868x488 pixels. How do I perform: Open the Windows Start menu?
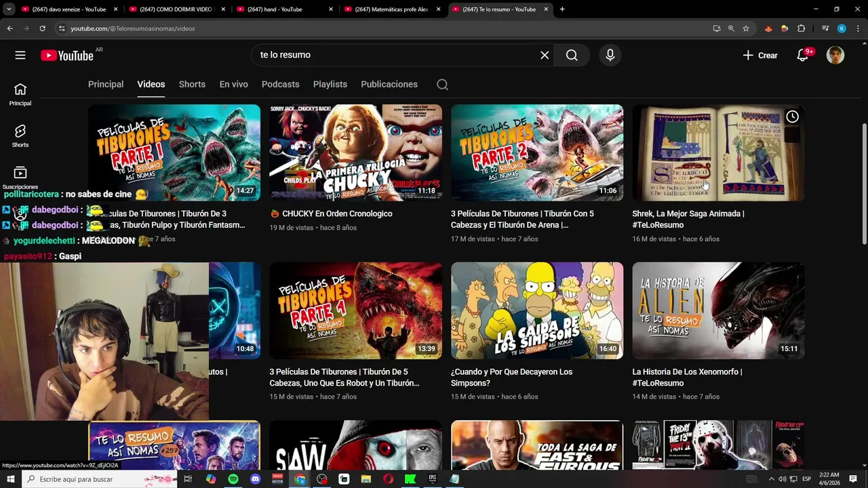10,479
